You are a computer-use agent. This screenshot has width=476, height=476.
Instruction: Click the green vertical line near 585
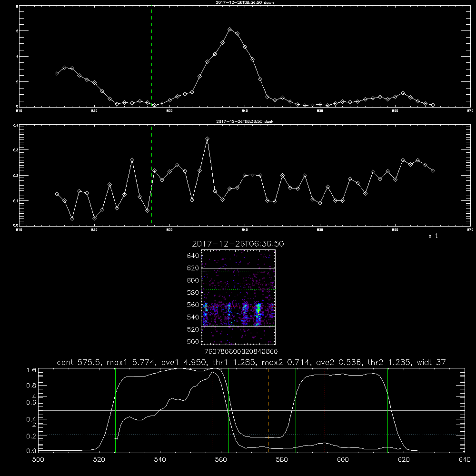(x=296, y=410)
